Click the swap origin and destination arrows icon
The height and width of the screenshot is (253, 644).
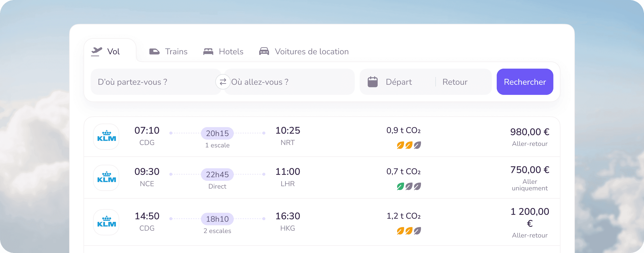pos(223,82)
